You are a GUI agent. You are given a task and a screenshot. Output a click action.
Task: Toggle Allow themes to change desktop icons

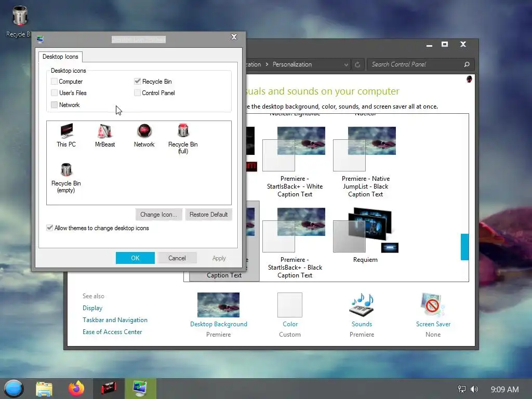50,228
